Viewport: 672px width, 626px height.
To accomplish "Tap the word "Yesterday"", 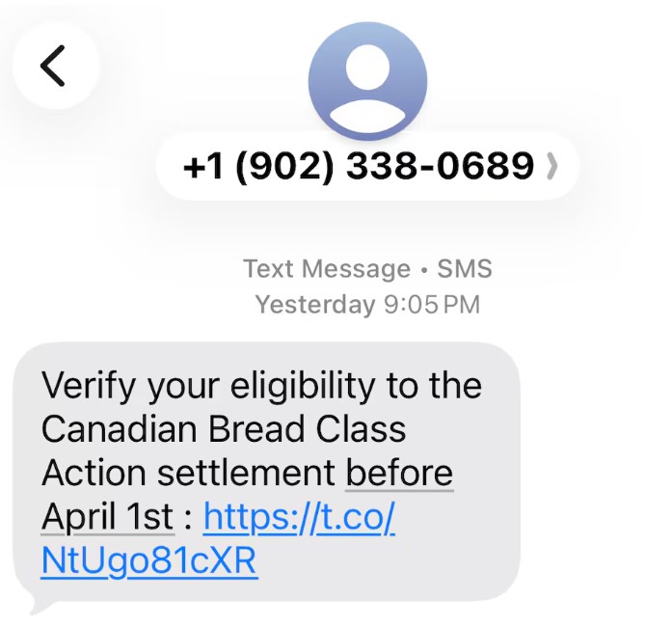I will (x=315, y=305).
